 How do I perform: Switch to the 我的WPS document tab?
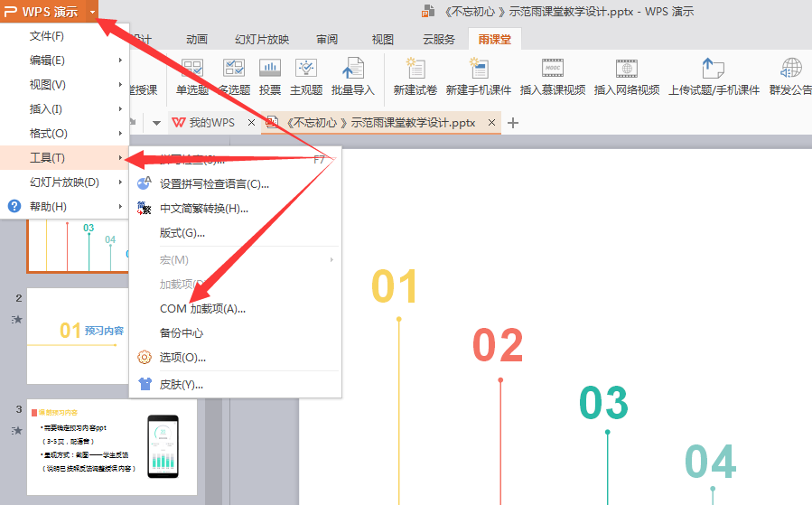click(211, 123)
